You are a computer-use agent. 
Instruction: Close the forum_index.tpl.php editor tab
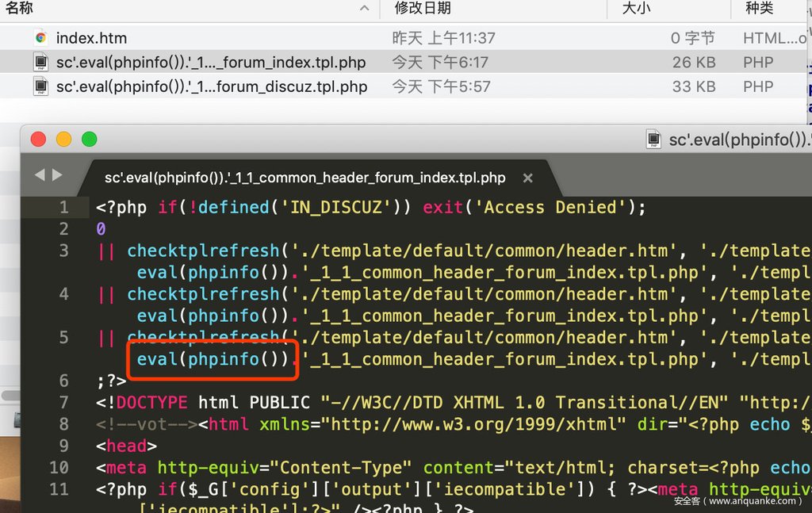[x=527, y=178]
